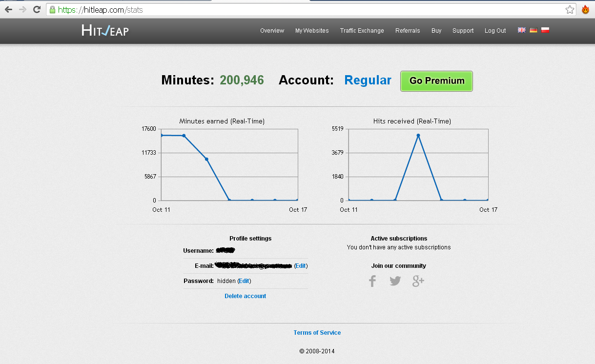This screenshot has width=595, height=364.
Task: Click Log Out in the navigation
Action: click(x=495, y=31)
